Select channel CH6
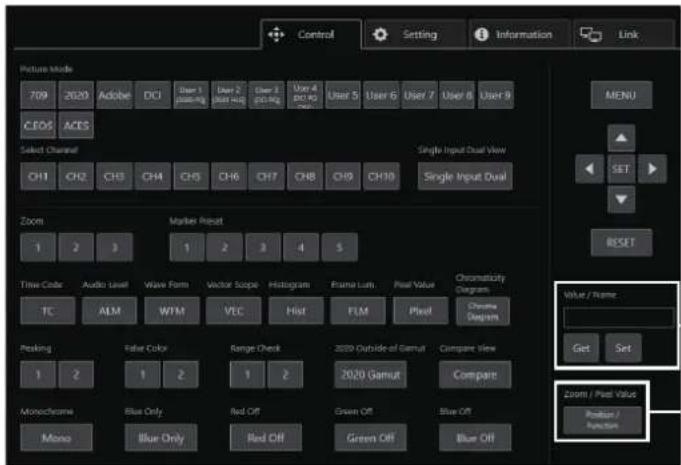The width and height of the screenshot is (681, 465). 229,176
